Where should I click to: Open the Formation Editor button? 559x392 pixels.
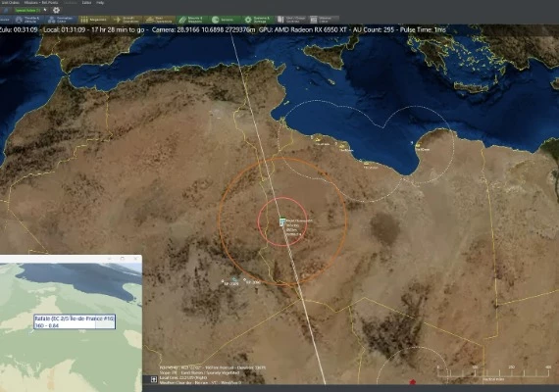point(61,20)
